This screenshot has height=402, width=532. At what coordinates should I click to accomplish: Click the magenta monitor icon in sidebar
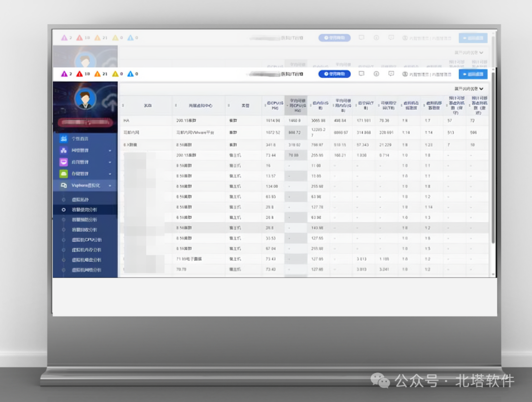click(64, 162)
